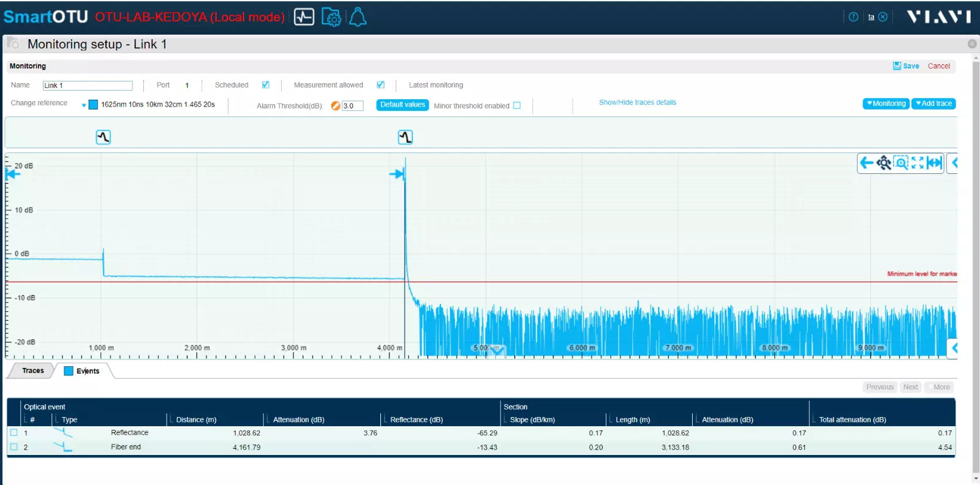Click distance value 1,028.62 in row 1
This screenshot has height=485, width=980.
coord(246,433)
